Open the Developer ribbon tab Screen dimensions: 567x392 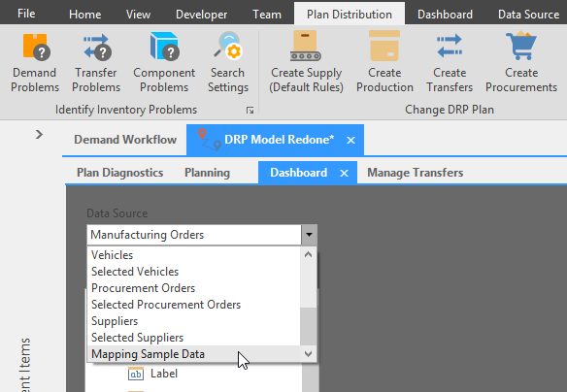coord(201,15)
